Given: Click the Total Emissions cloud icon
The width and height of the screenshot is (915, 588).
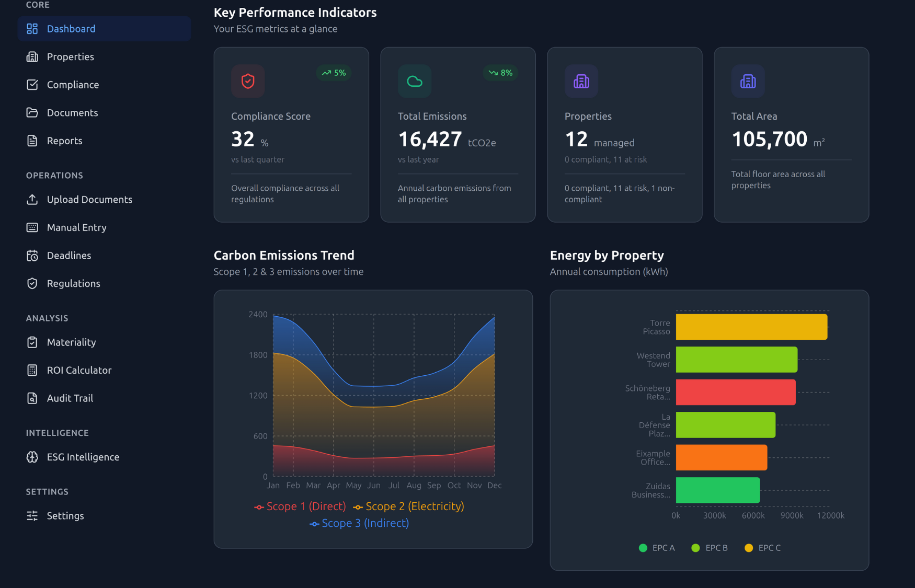Looking at the screenshot, I should click(x=414, y=81).
